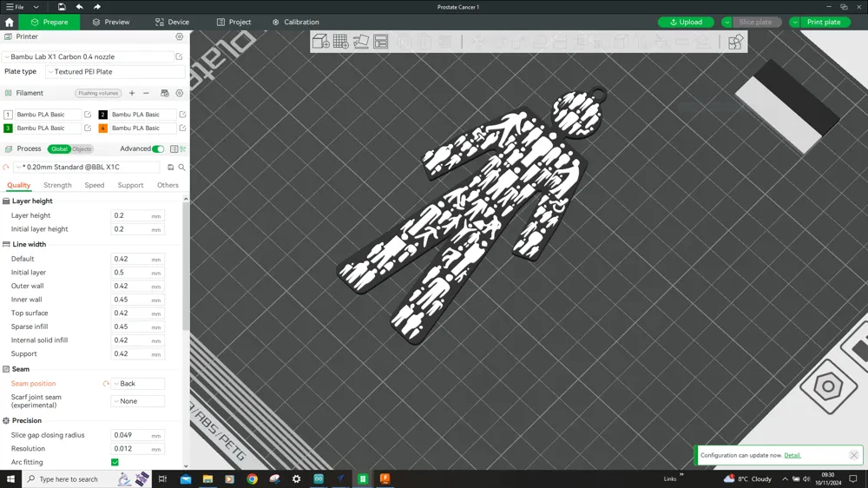Click the Arrange all objects icon

coord(381,42)
